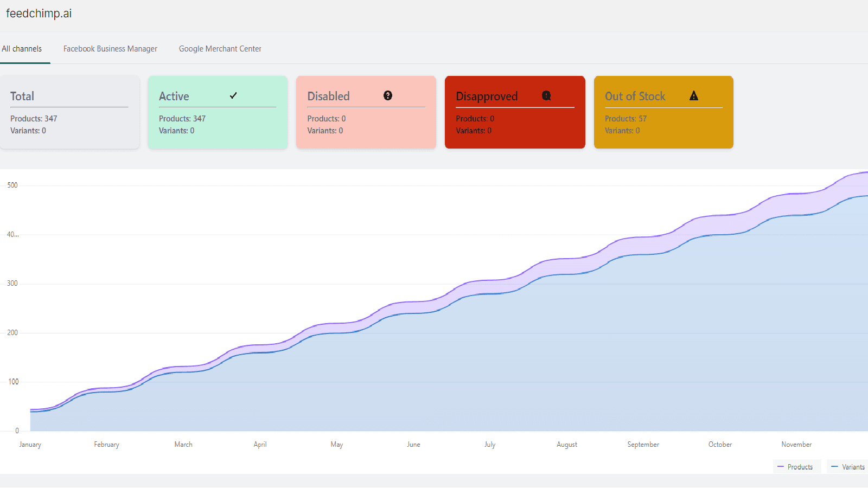868x488 pixels.
Task: Open the Facebook Business Manager tab
Action: click(x=110, y=49)
